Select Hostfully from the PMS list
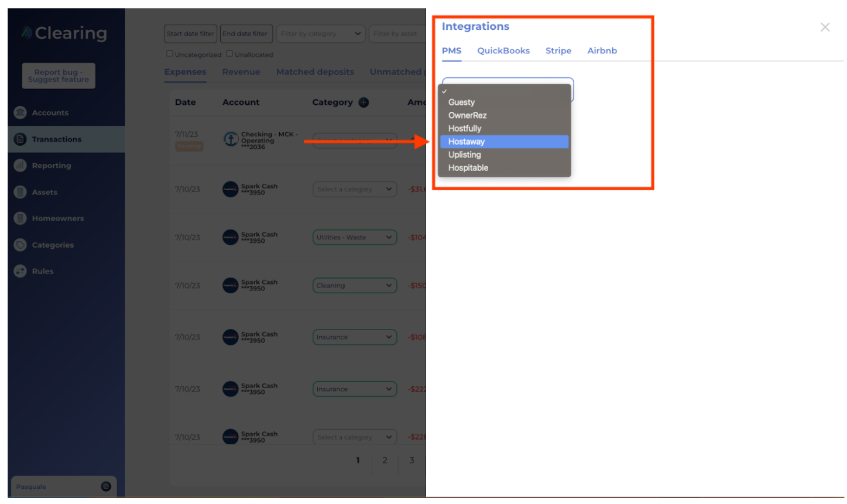This screenshot has height=504, width=847. (505, 128)
